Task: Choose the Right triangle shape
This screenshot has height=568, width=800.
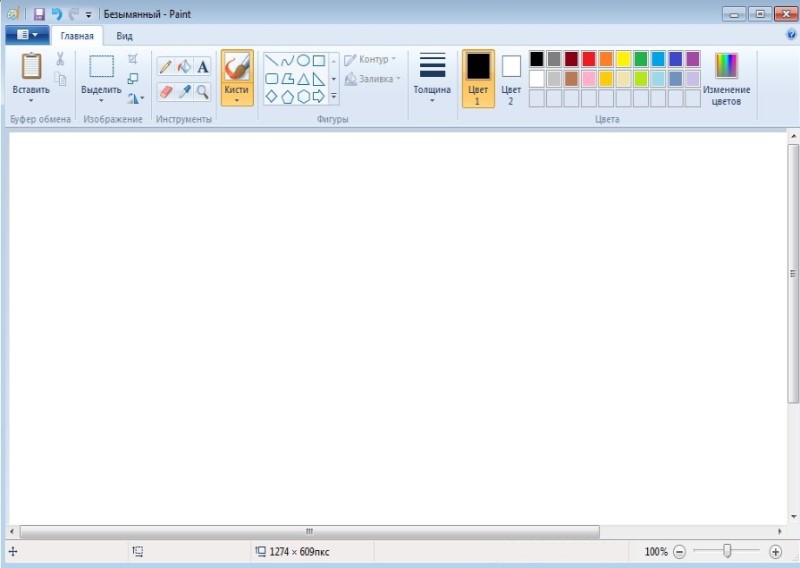Action: coord(319,79)
